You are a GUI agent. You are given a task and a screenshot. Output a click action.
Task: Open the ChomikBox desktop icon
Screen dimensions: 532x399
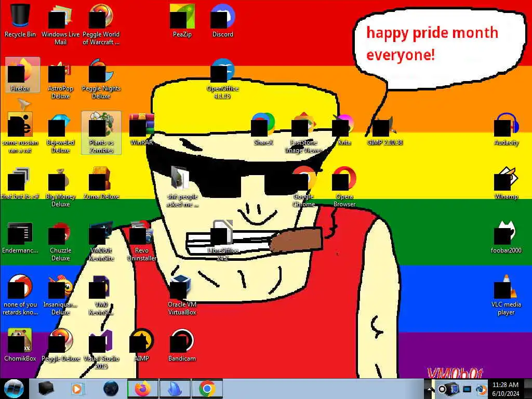(20, 345)
